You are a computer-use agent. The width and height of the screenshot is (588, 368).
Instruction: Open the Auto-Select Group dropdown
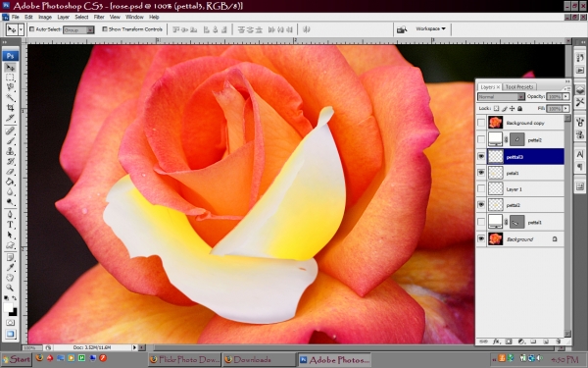point(78,29)
